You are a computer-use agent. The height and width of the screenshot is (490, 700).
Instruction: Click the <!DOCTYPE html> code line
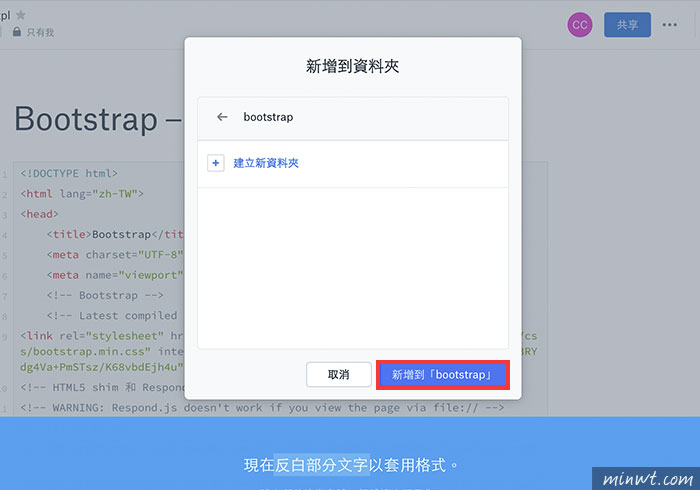(x=69, y=173)
